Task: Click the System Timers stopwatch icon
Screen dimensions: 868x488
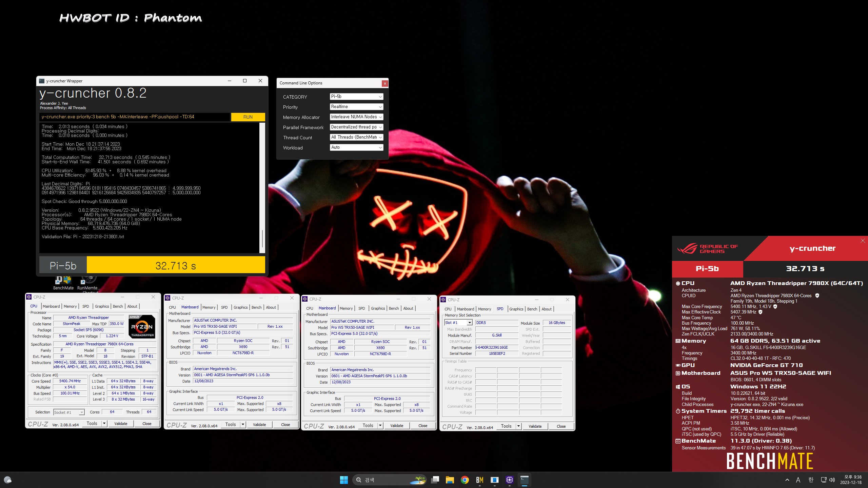Action: (x=678, y=411)
